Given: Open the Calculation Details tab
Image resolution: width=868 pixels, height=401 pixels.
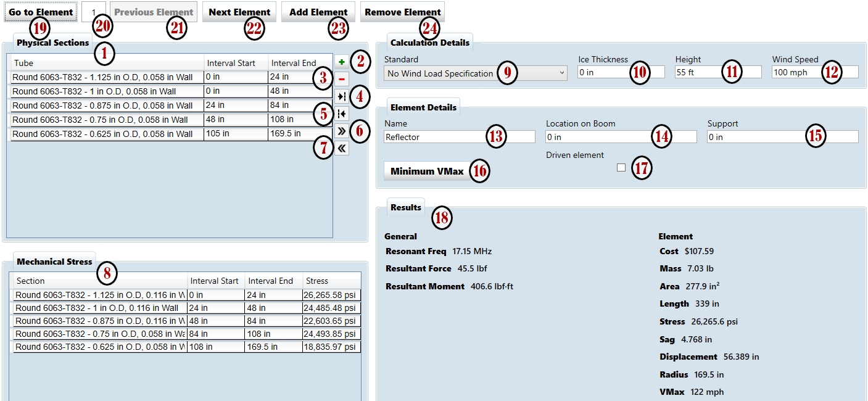Looking at the screenshot, I should [x=429, y=43].
